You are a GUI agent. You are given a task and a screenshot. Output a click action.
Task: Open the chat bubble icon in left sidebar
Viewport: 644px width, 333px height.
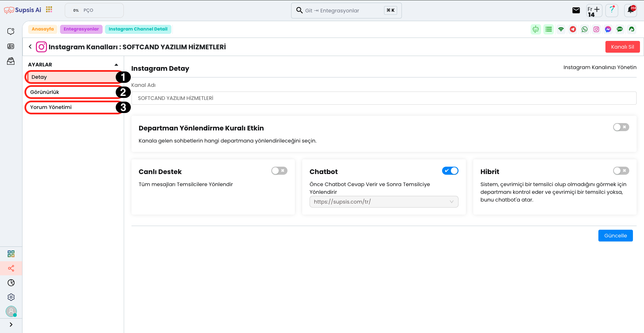(x=11, y=31)
